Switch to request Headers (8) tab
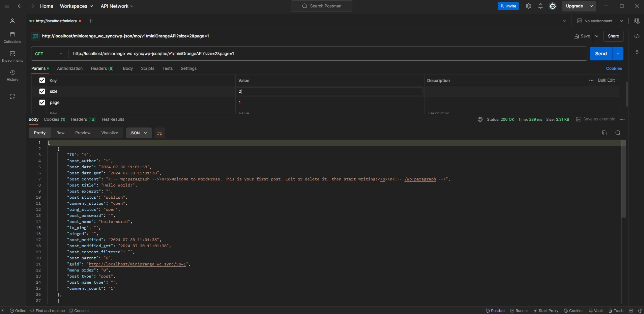Viewport: 644px width, 314px height. point(102,68)
